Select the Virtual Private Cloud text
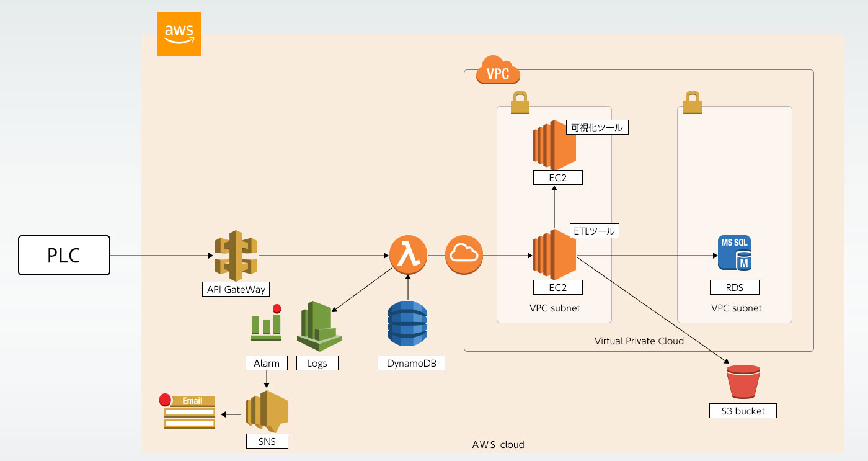The width and height of the screenshot is (868, 461). [639, 341]
